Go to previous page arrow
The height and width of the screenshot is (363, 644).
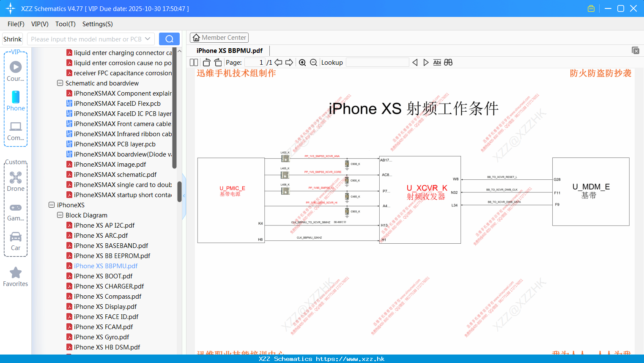coord(278,62)
